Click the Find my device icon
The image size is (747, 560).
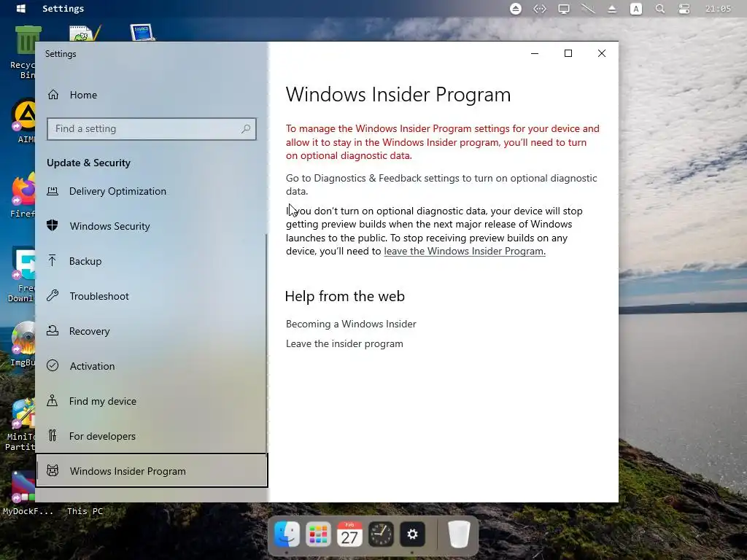pyautogui.click(x=53, y=400)
